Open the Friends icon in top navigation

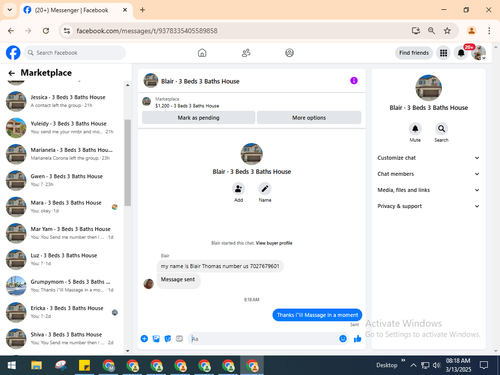(x=246, y=53)
